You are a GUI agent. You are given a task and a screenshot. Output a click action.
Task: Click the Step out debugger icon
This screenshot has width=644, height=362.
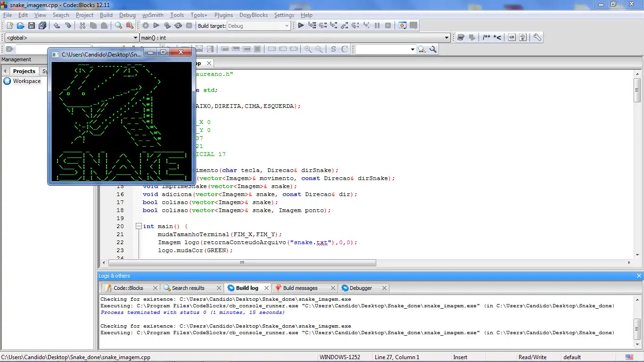(x=345, y=25)
